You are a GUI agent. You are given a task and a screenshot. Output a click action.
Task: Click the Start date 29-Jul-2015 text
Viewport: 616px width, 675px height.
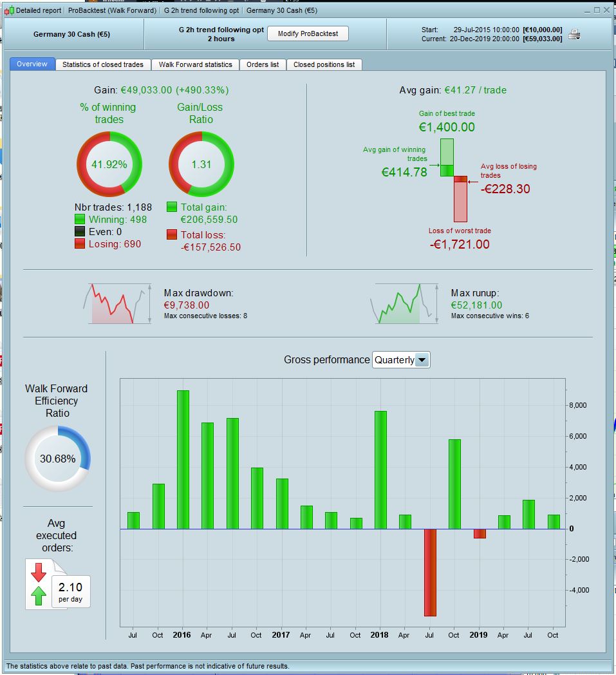pyautogui.click(x=487, y=30)
